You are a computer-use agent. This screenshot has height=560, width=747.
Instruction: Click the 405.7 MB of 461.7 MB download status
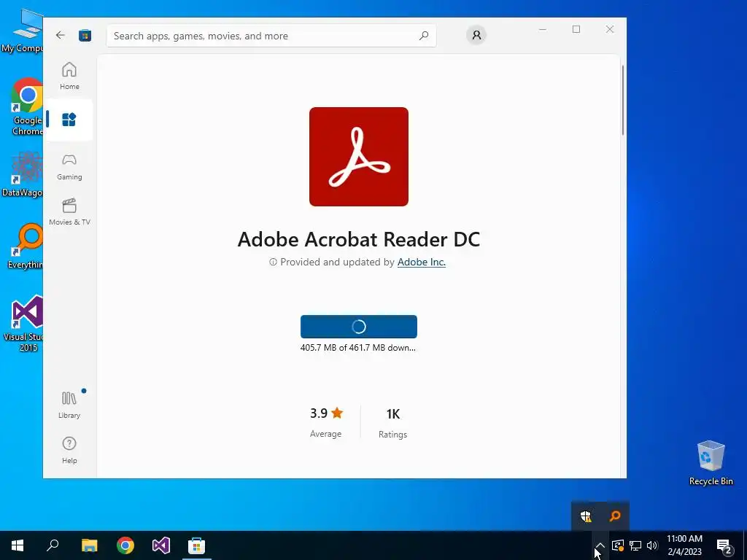pyautogui.click(x=357, y=348)
